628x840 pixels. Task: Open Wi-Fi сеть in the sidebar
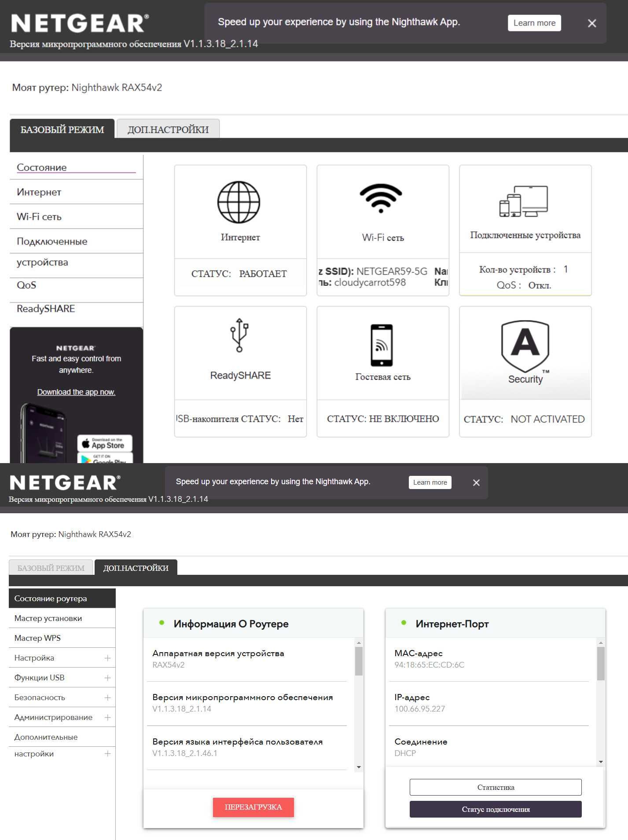pyautogui.click(x=76, y=216)
